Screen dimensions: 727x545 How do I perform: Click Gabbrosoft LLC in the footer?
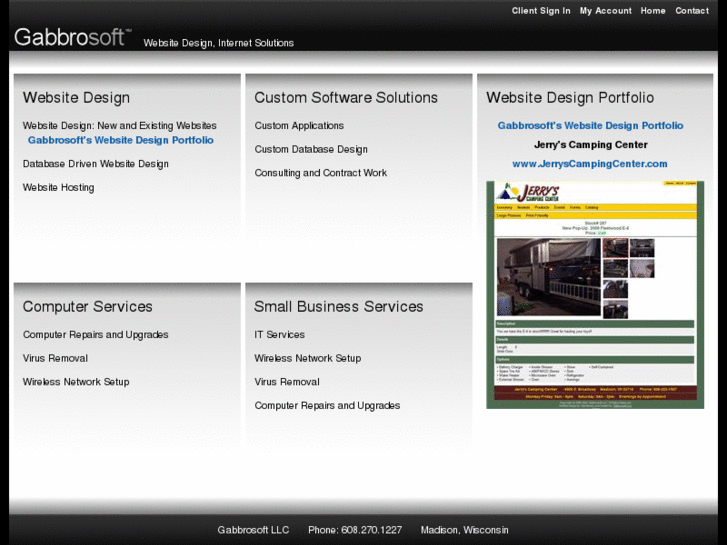253,530
